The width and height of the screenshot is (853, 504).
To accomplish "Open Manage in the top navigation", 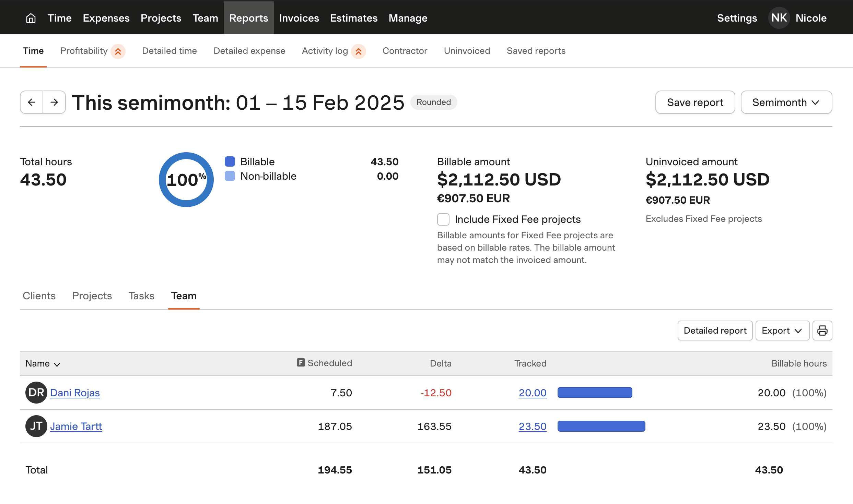I will (408, 18).
